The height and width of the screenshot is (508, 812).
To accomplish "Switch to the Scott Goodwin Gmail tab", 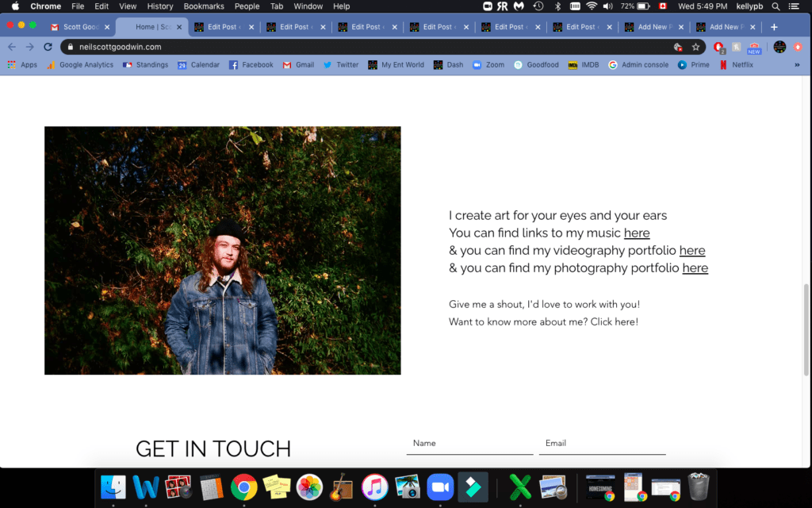I will pos(79,27).
